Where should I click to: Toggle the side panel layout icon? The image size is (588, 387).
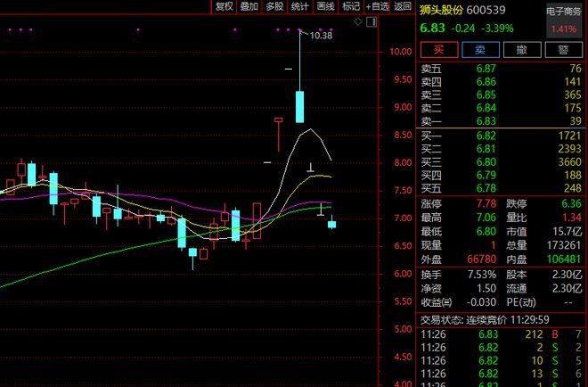[372, 21]
